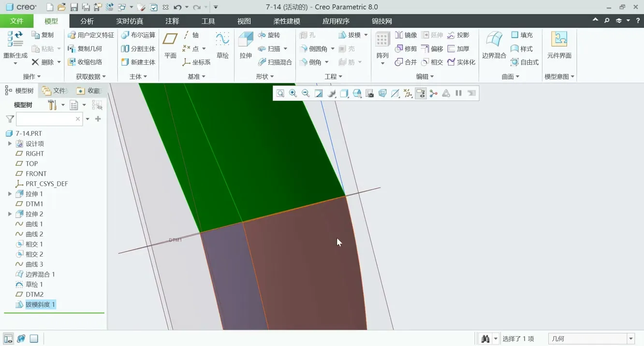Image resolution: width=644 pixels, height=346 pixels.
Task: Toggle the model tree panel display in status bar
Action: tap(8, 339)
